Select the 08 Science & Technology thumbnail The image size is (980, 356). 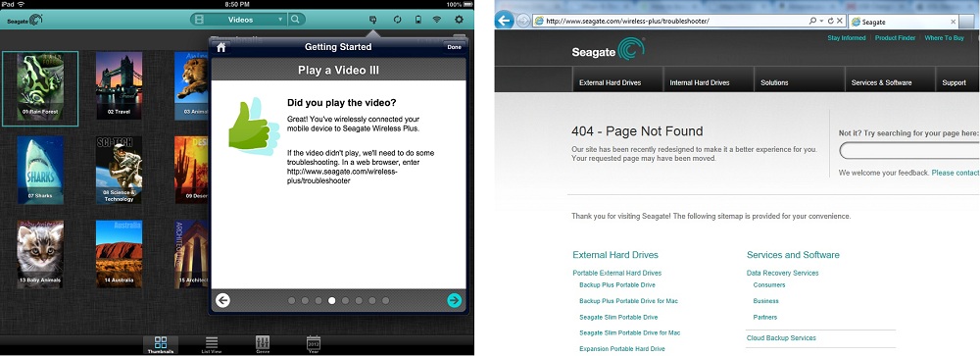pos(119,170)
